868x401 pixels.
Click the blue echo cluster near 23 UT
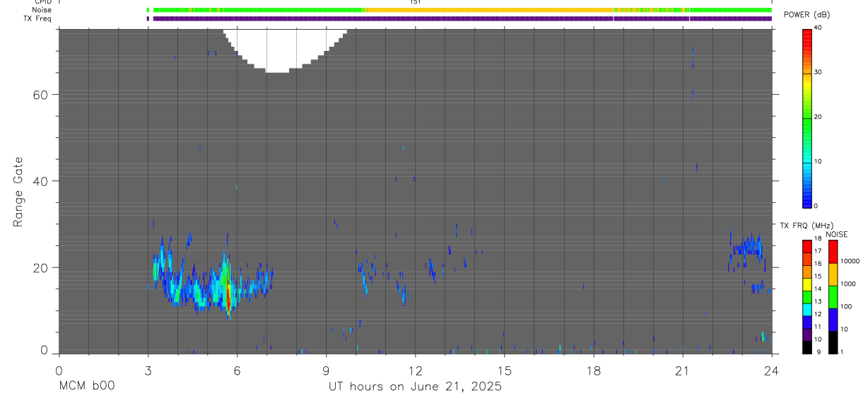746,250
